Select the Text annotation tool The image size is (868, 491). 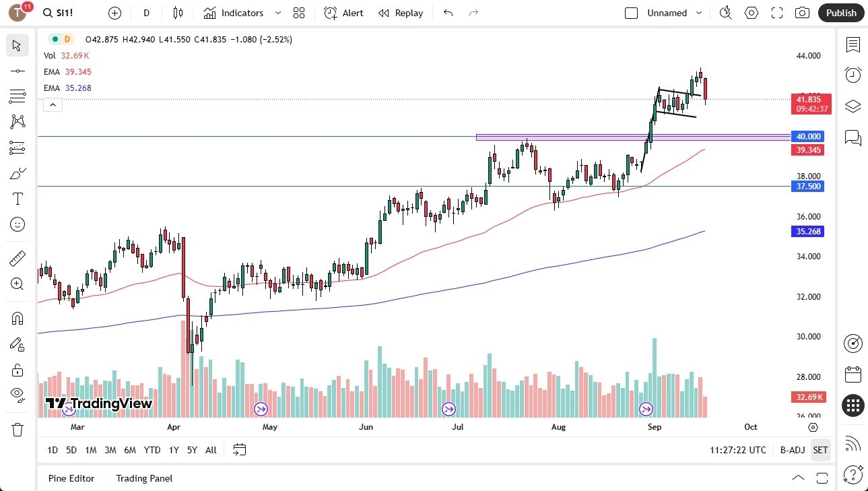[x=17, y=198]
